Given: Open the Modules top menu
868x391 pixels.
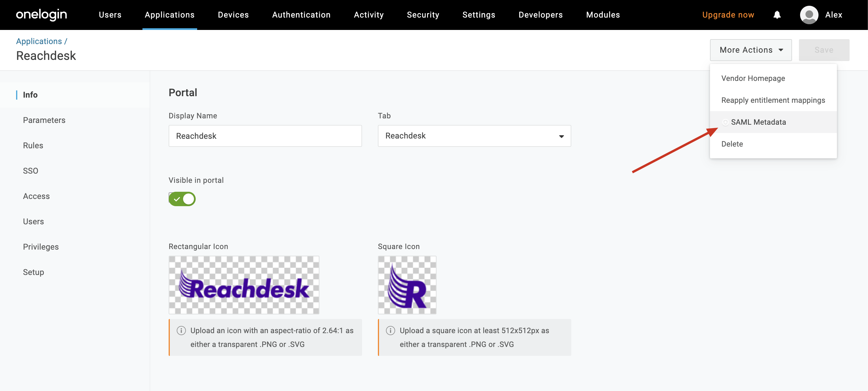Looking at the screenshot, I should (603, 15).
